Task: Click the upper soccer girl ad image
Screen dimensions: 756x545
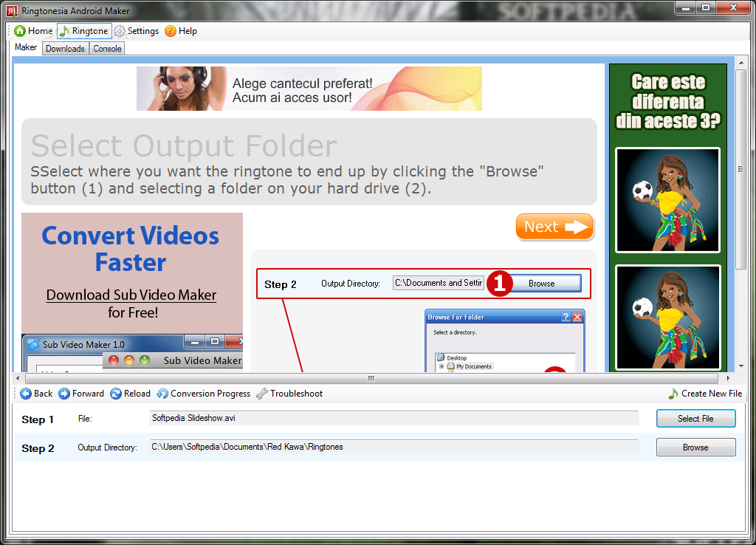Action: click(667, 200)
